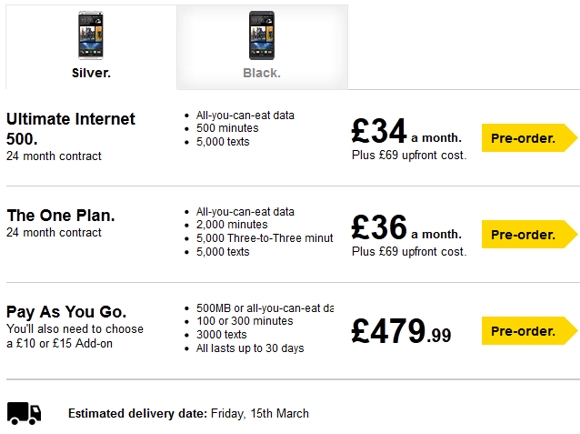The width and height of the screenshot is (580, 434).
Task: Pre-order the Pay As You Go phone
Action: [x=529, y=331]
